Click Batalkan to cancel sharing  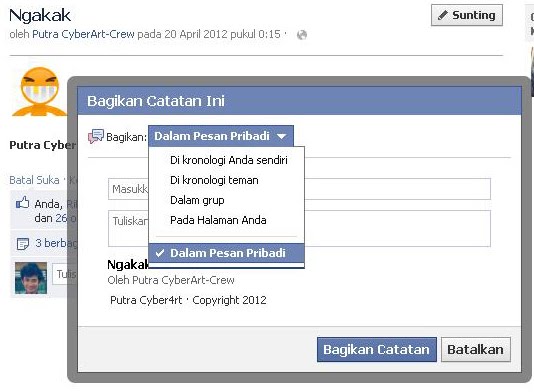coord(476,349)
